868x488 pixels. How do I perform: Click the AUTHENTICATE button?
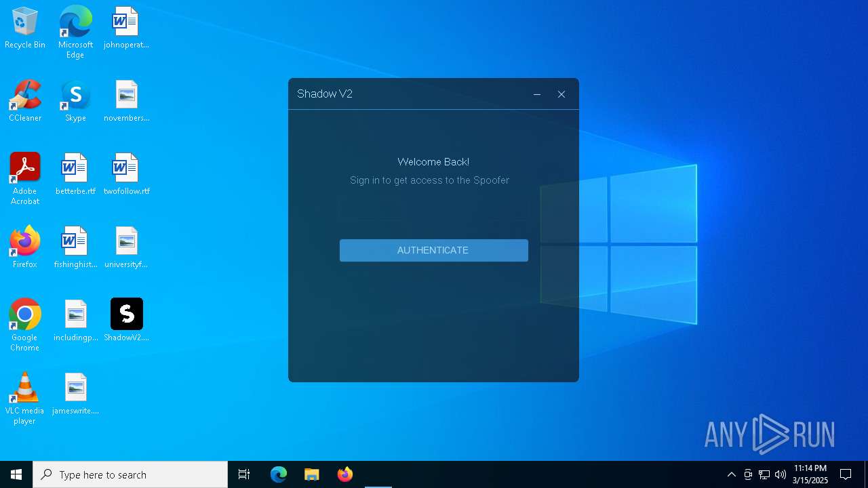point(433,250)
